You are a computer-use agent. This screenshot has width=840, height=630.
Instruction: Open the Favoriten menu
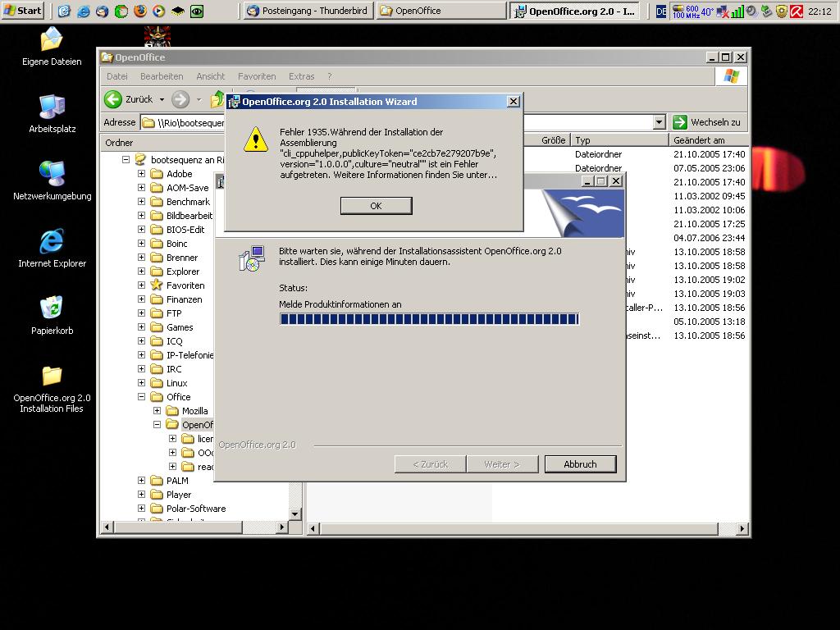257,76
